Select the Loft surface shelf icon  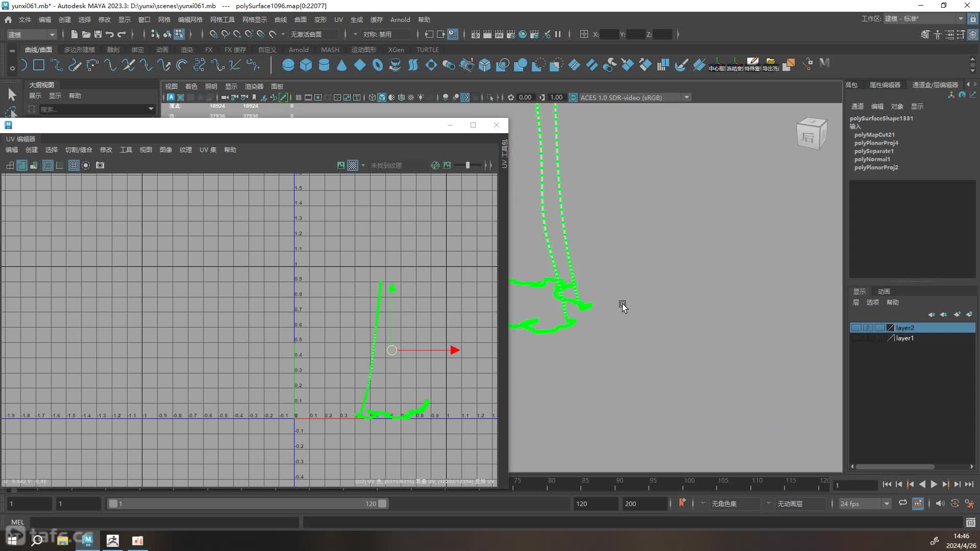point(413,65)
